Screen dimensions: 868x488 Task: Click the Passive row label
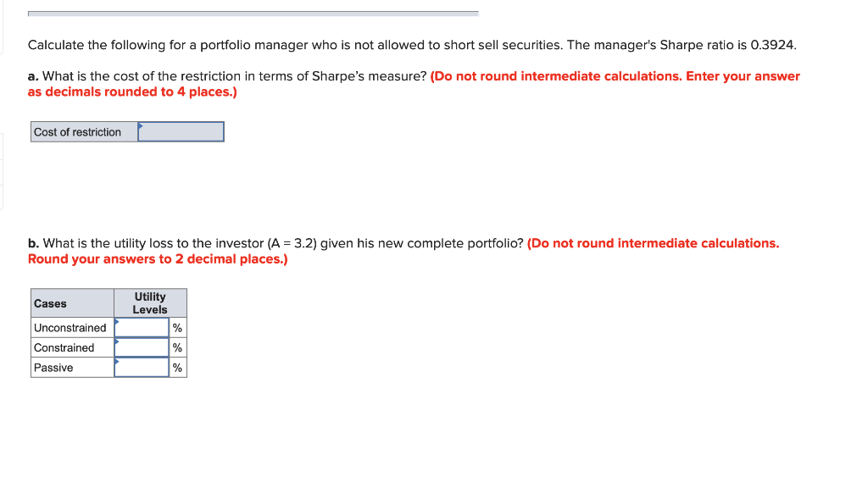(51, 367)
